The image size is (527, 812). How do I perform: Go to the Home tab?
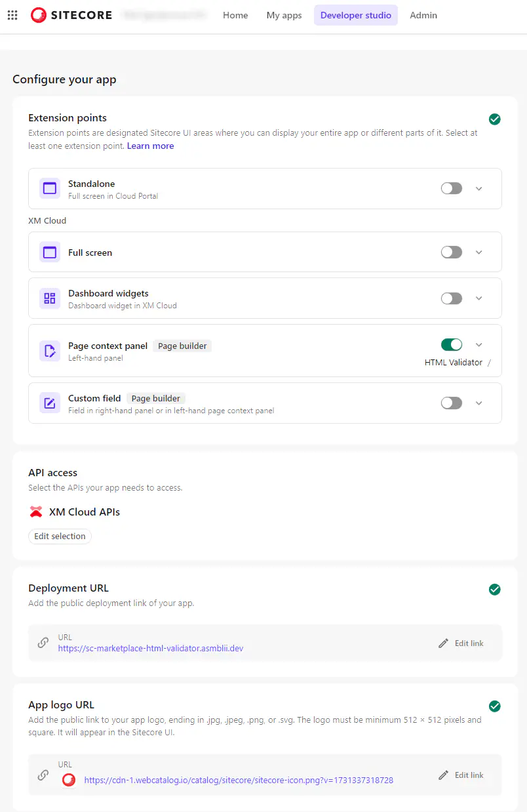(235, 15)
